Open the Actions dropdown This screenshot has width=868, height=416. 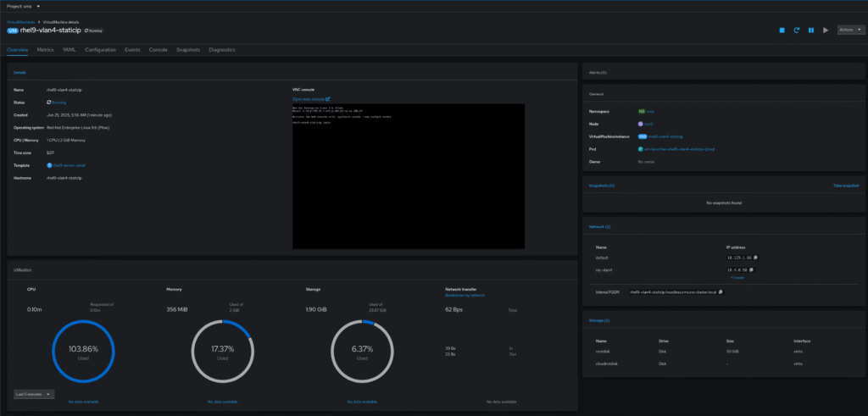click(851, 30)
